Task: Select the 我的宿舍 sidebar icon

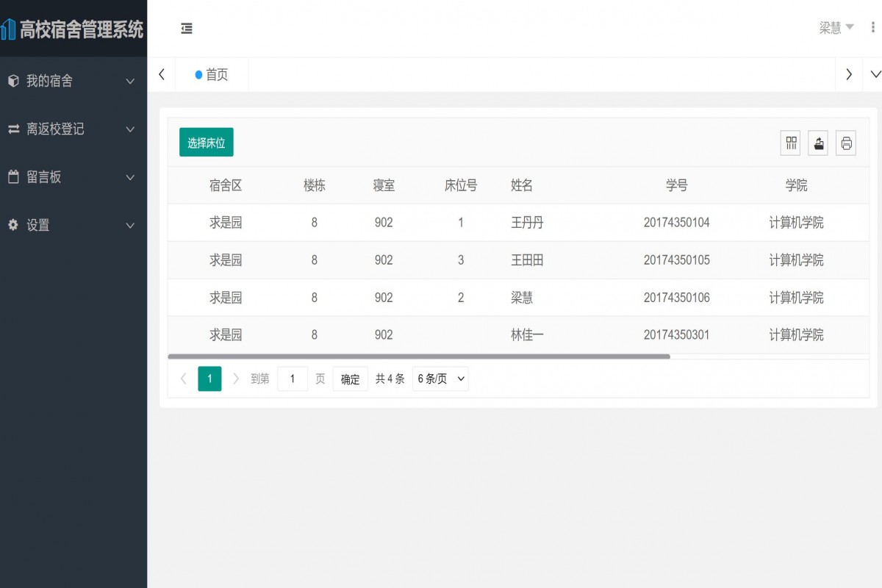Action: click(12, 81)
